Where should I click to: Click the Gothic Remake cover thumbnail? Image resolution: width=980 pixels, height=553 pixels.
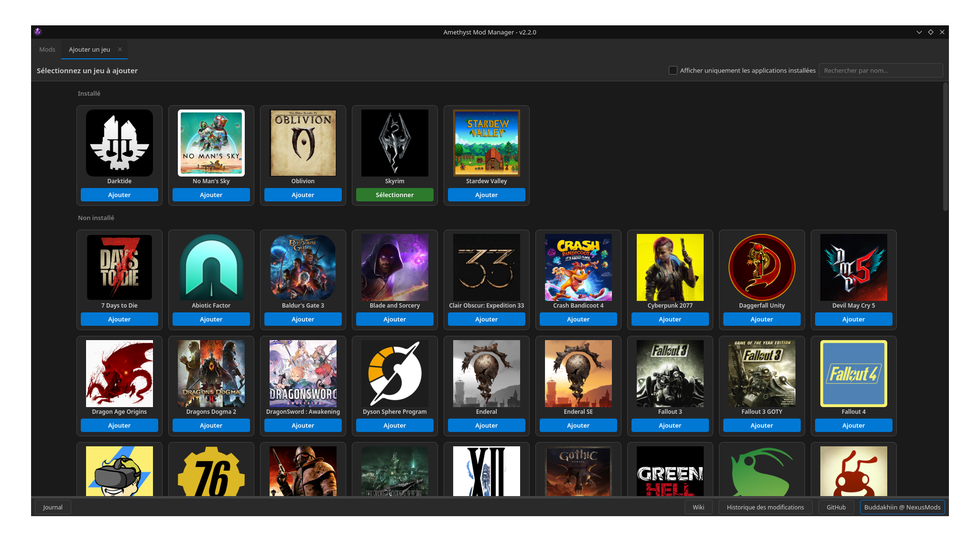coord(578,471)
